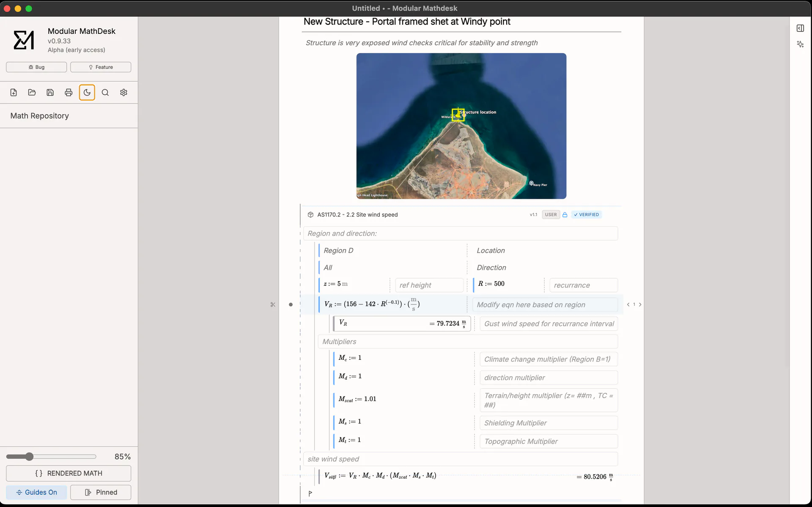The width and height of the screenshot is (812, 507).
Task: Edit the document title New Structure
Action: point(407,22)
